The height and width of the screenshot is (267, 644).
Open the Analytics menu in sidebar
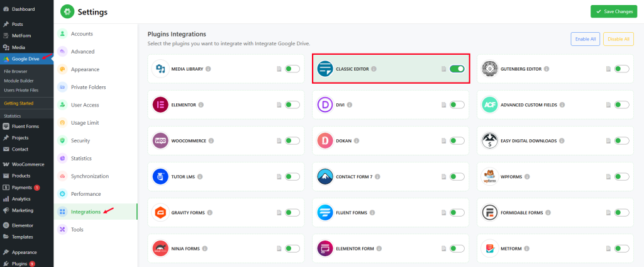coord(26,199)
